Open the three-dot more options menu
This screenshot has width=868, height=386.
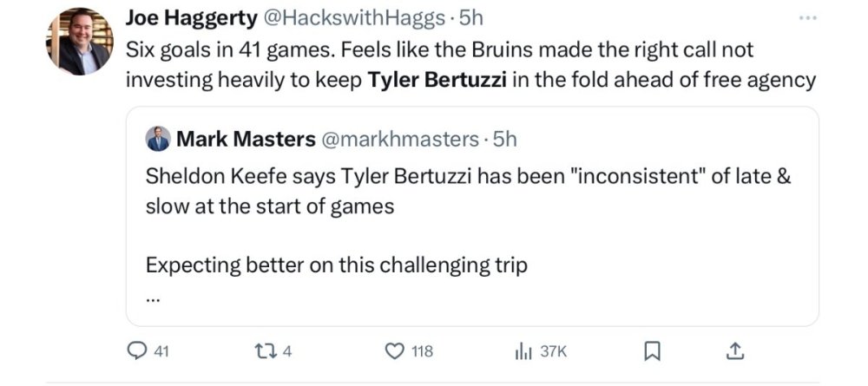coord(806,18)
